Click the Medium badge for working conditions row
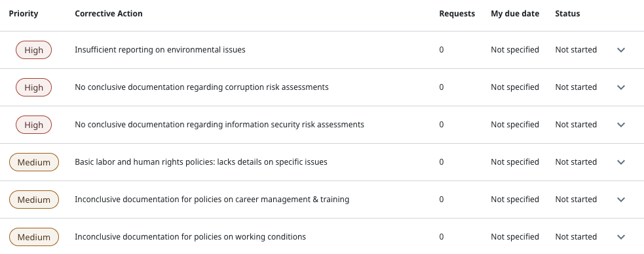The image size is (644, 254). tap(34, 237)
